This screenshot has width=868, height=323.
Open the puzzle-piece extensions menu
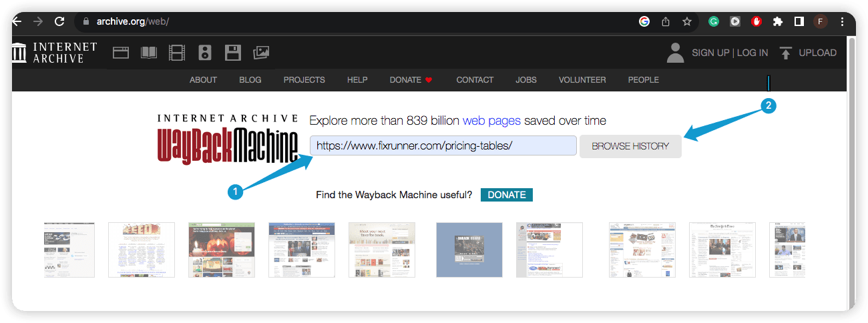[778, 21]
